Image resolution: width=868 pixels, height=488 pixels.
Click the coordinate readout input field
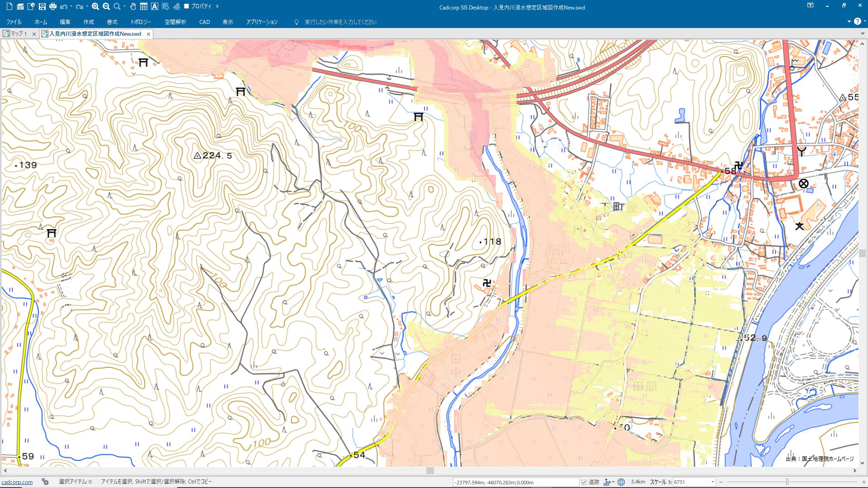515,482
